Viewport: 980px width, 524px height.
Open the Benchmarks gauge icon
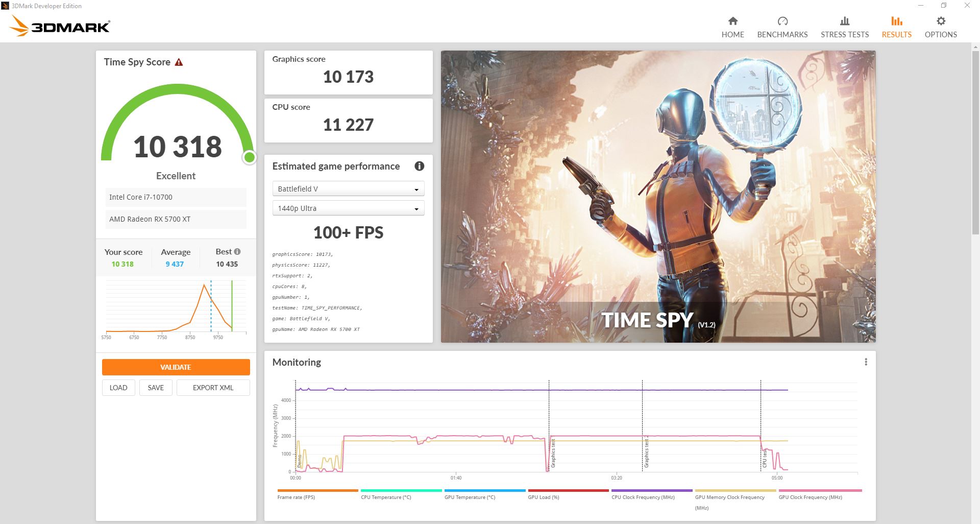point(782,21)
